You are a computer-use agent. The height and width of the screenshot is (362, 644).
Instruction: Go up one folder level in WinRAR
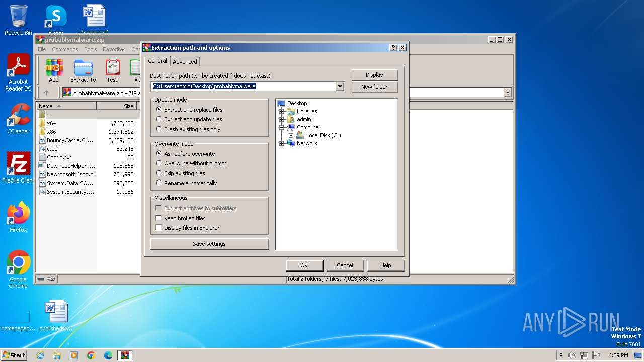pyautogui.click(x=46, y=93)
